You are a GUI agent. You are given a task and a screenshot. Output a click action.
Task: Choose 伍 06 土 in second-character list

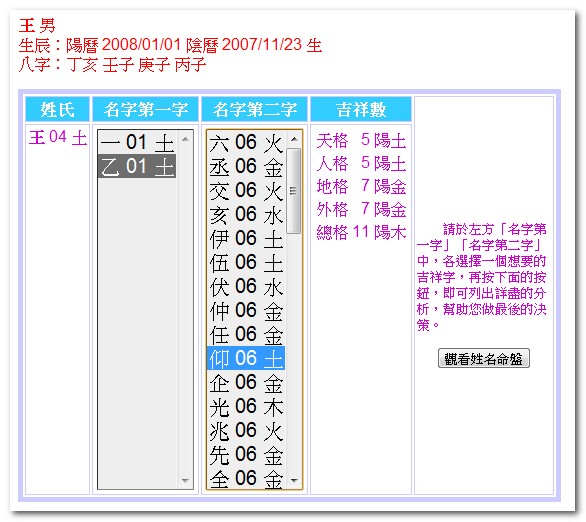pos(247,262)
